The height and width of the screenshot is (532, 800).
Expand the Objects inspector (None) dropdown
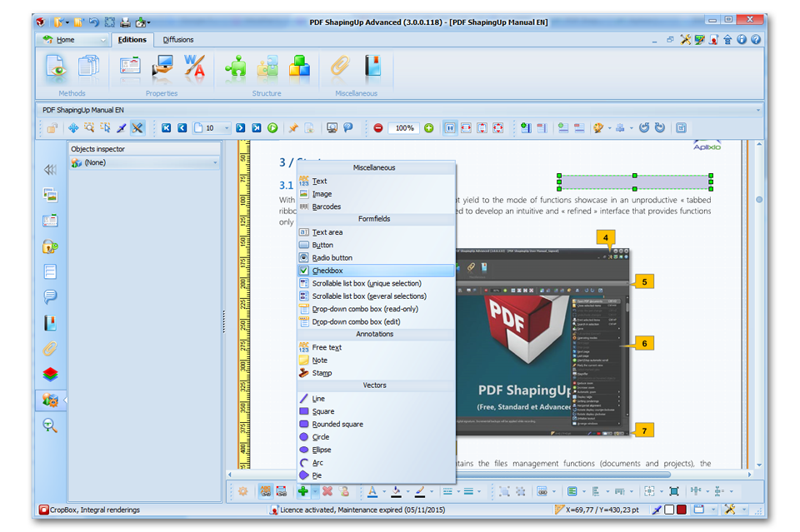click(215, 163)
